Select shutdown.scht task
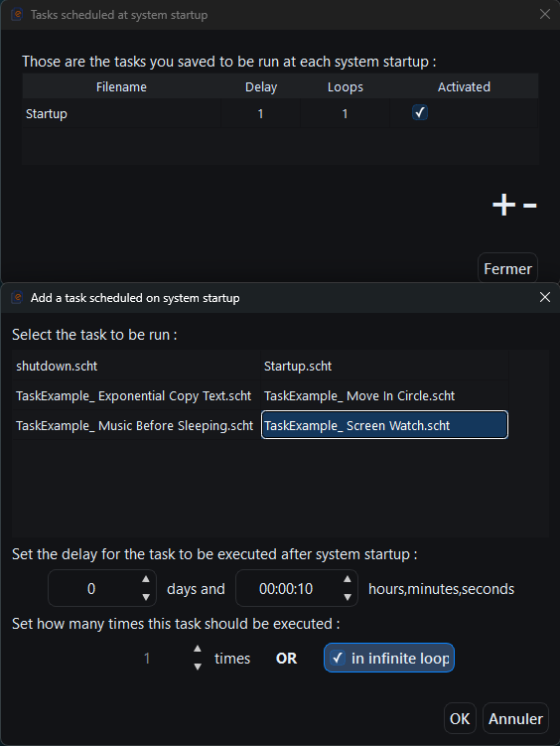Viewport: 560px width, 746px height. tap(136, 366)
